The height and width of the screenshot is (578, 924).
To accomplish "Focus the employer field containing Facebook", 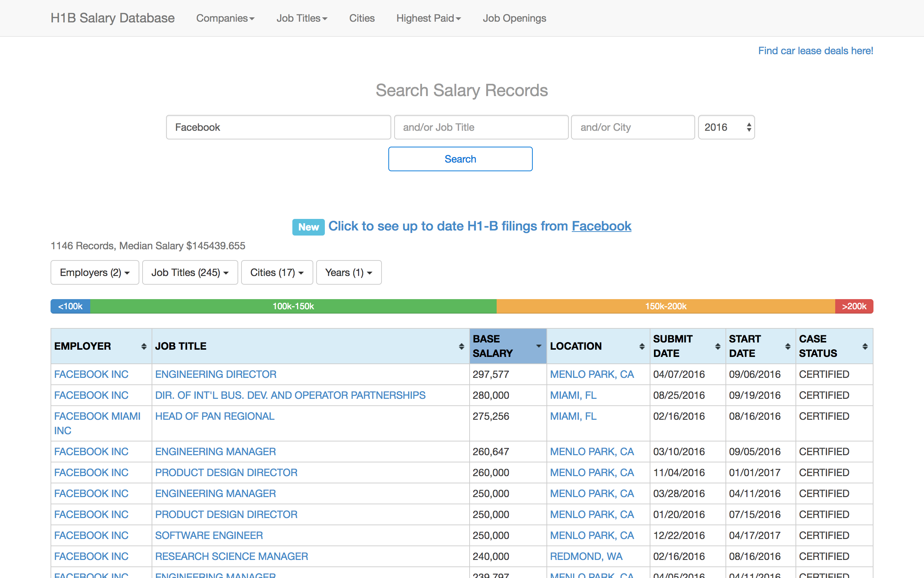I will click(278, 127).
